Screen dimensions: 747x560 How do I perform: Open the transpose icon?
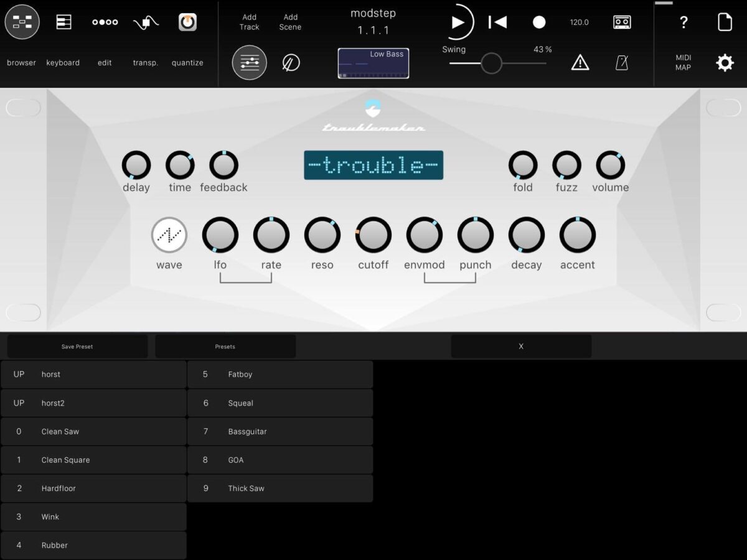pos(146,22)
